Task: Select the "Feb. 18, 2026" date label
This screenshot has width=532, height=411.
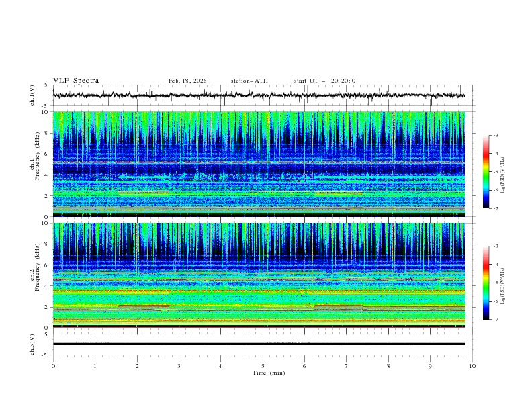Action: coord(187,81)
